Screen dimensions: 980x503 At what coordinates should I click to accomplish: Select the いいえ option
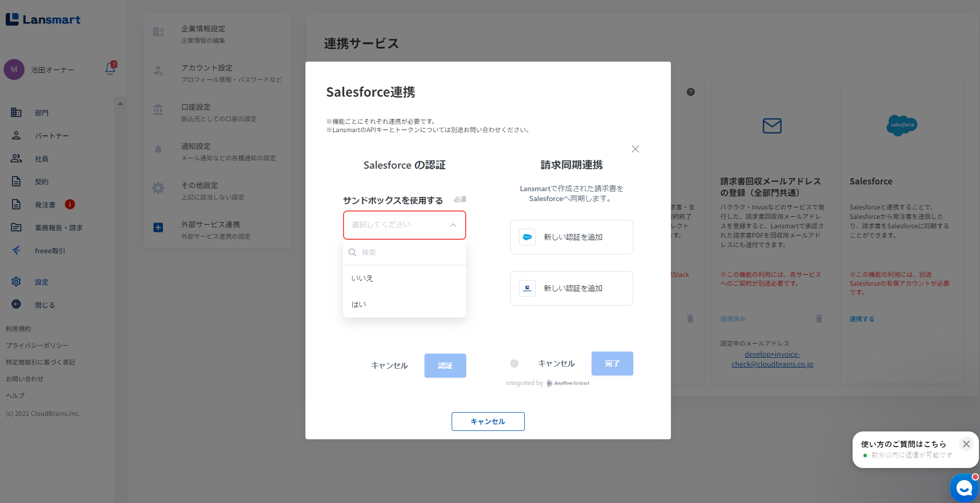pos(405,278)
